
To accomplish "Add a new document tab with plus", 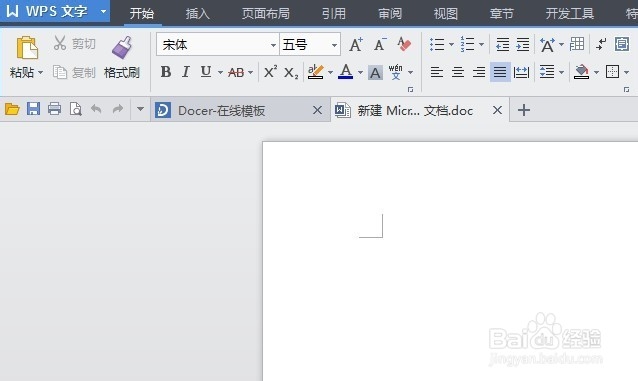I will (x=524, y=110).
